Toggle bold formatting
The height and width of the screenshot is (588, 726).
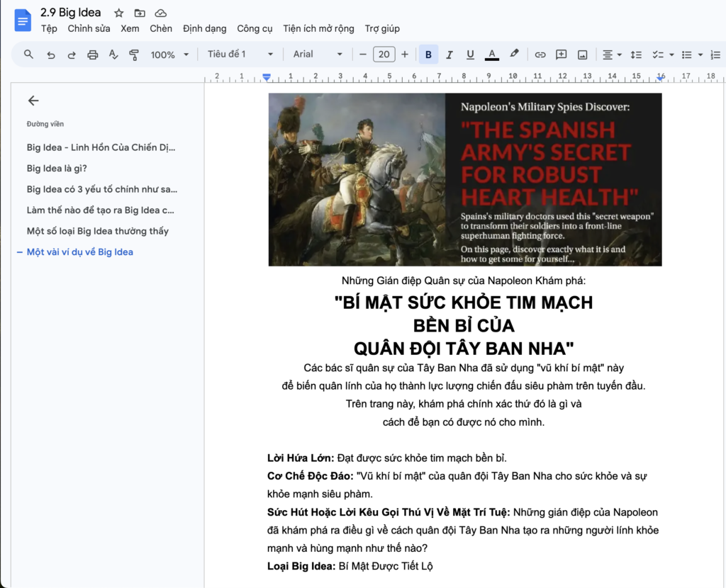[428, 55]
